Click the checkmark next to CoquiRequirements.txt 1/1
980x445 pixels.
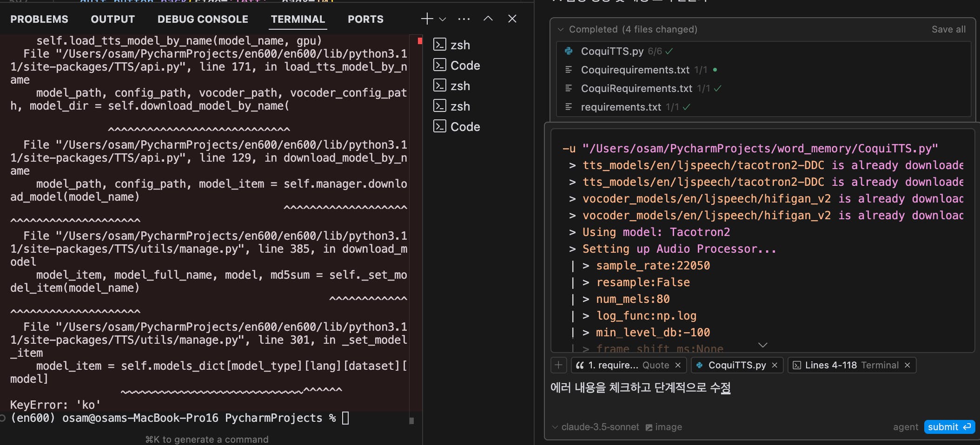(x=718, y=88)
